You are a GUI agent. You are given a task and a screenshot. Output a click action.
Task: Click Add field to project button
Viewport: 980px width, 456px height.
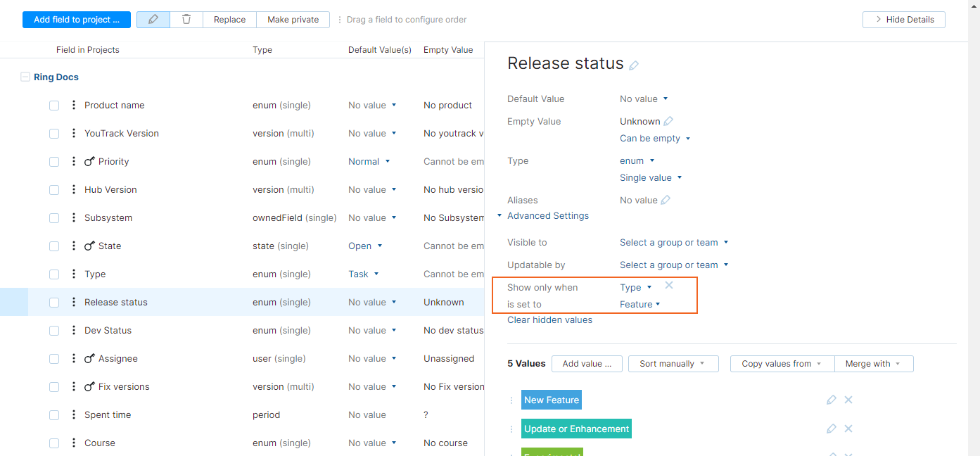tap(77, 20)
